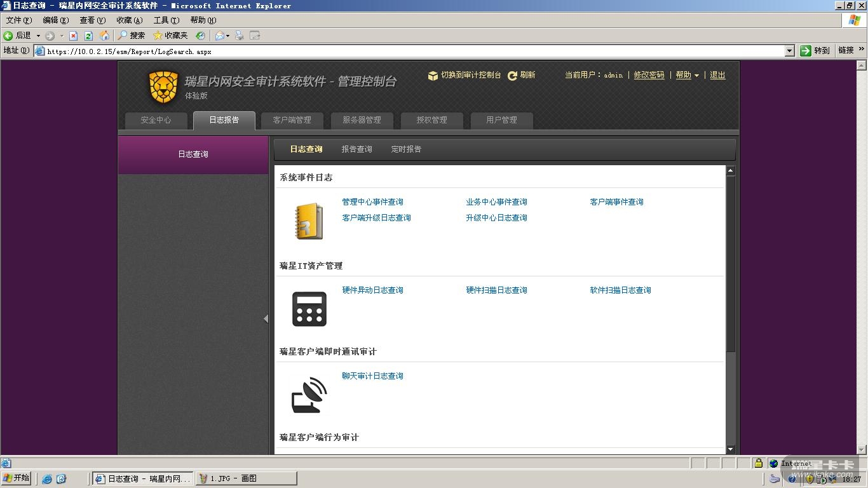868x488 pixels.
Task: Click the 切换到审计控制台 cube icon
Action: (x=433, y=76)
